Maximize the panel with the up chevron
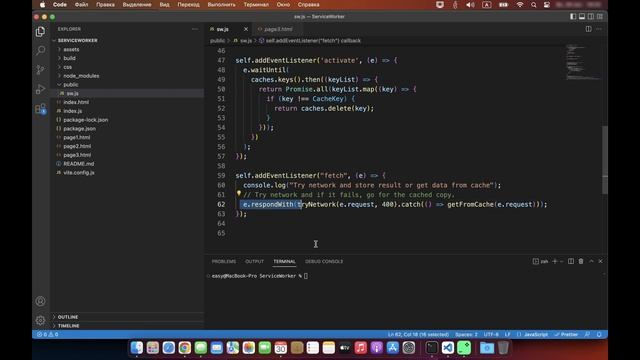 [591, 261]
